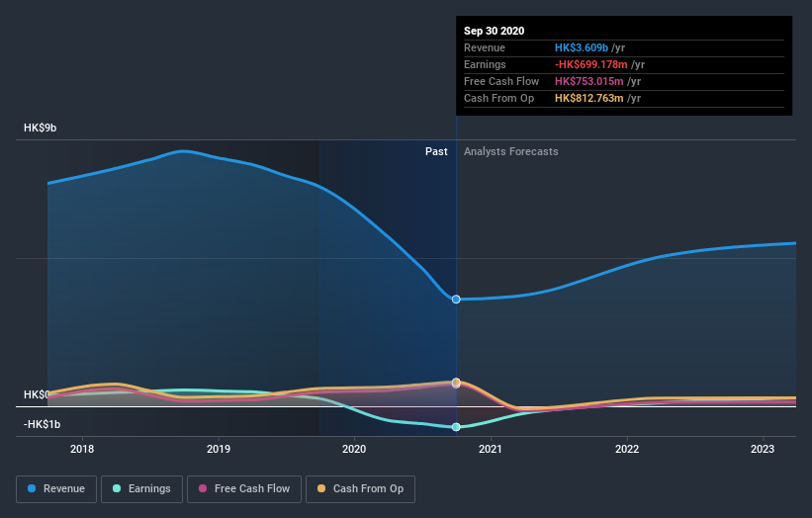Click the 2020 x-axis label
This screenshot has height=518, width=812.
[x=354, y=449]
